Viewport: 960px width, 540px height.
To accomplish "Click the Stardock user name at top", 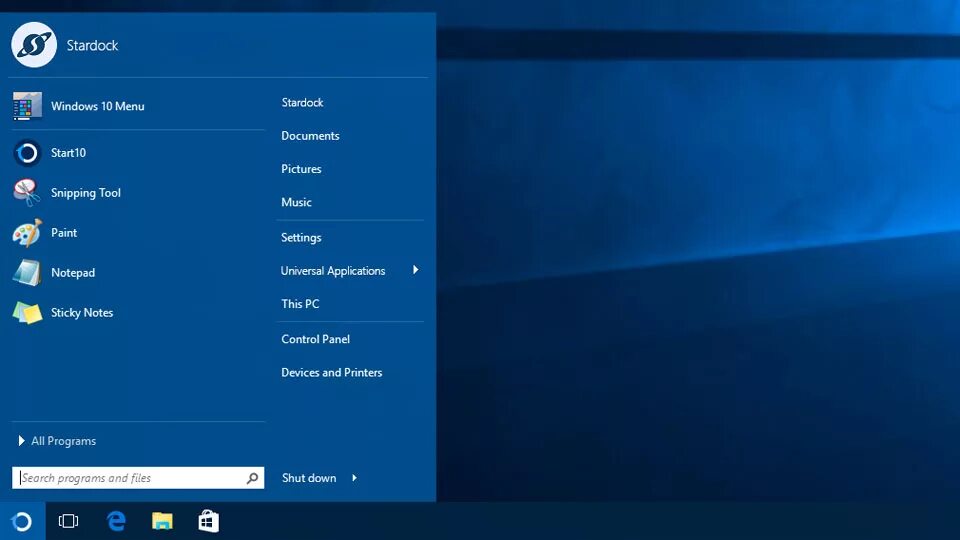I will click(92, 45).
